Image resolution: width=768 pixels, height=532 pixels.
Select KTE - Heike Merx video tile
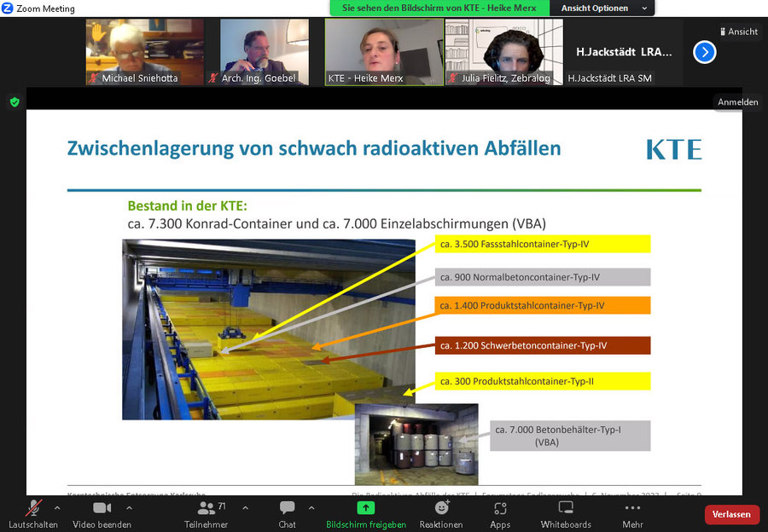point(383,51)
